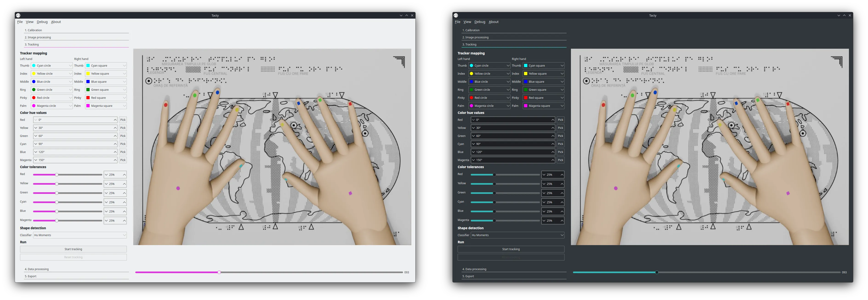Click Cyan tolerance slider handle in dark window

coord(494,202)
